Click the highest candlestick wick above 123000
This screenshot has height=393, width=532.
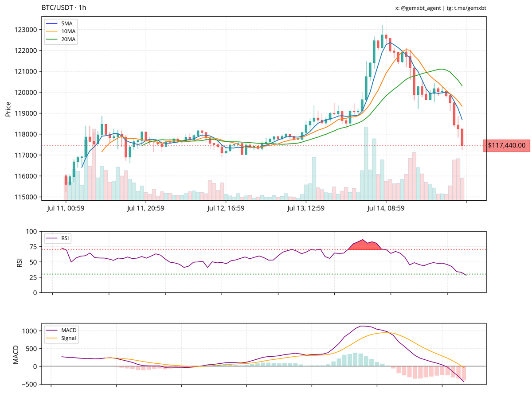coord(382,29)
